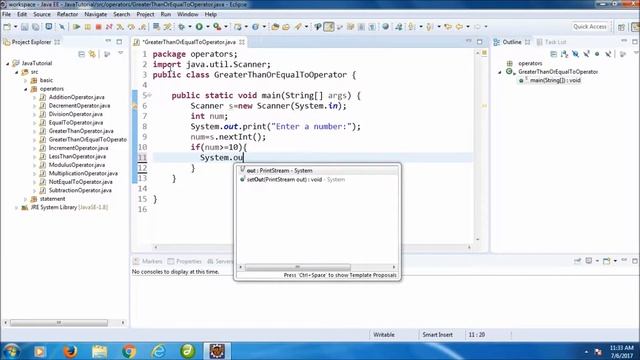Open the Debug configurations dropdown arrow
This screenshot has width=640, height=360.
190,27
